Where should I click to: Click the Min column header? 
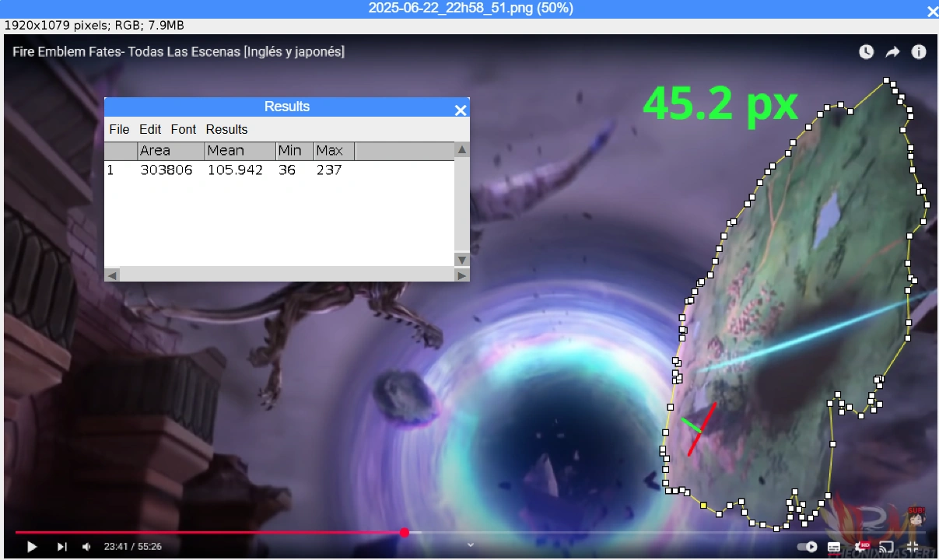pos(295,151)
